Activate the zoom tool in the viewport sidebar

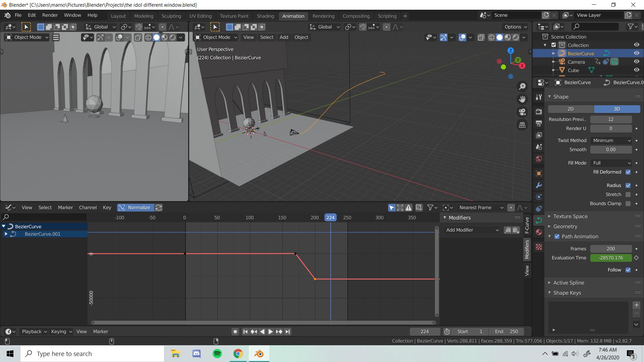522,86
